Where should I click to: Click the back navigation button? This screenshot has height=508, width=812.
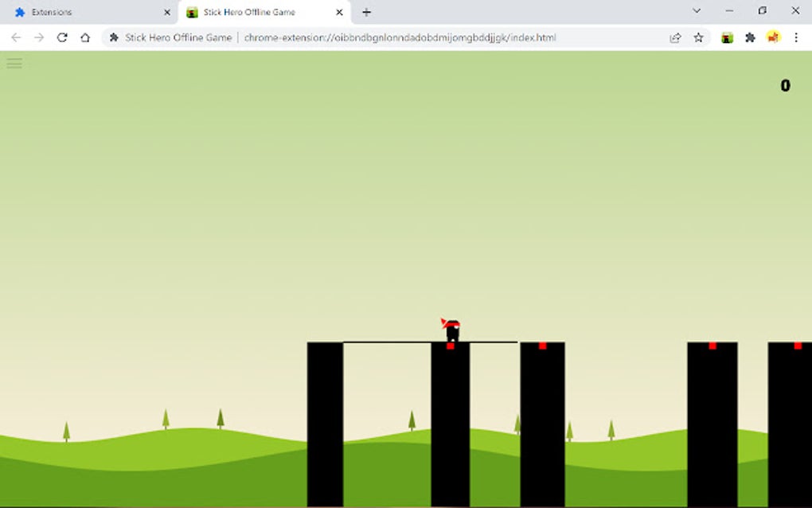click(x=16, y=37)
